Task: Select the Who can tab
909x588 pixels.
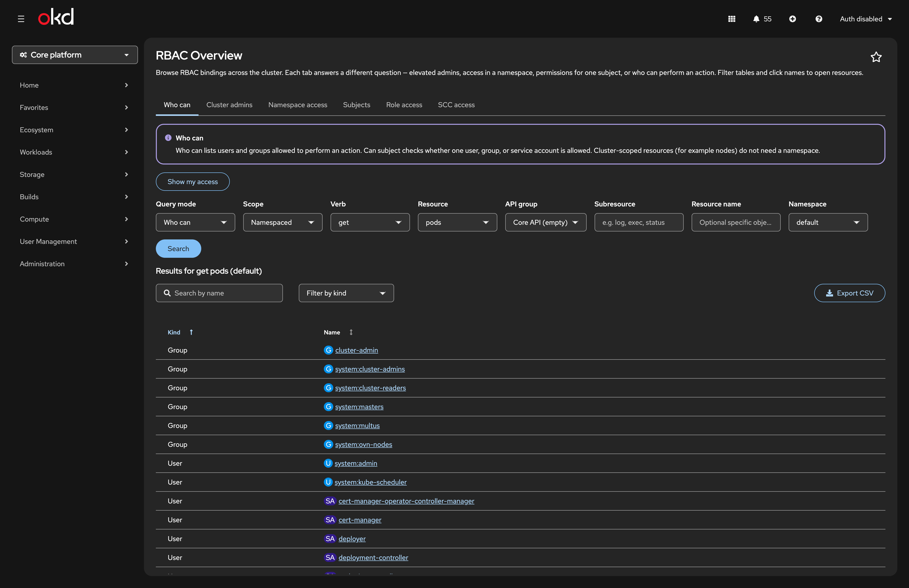Action: pos(177,105)
